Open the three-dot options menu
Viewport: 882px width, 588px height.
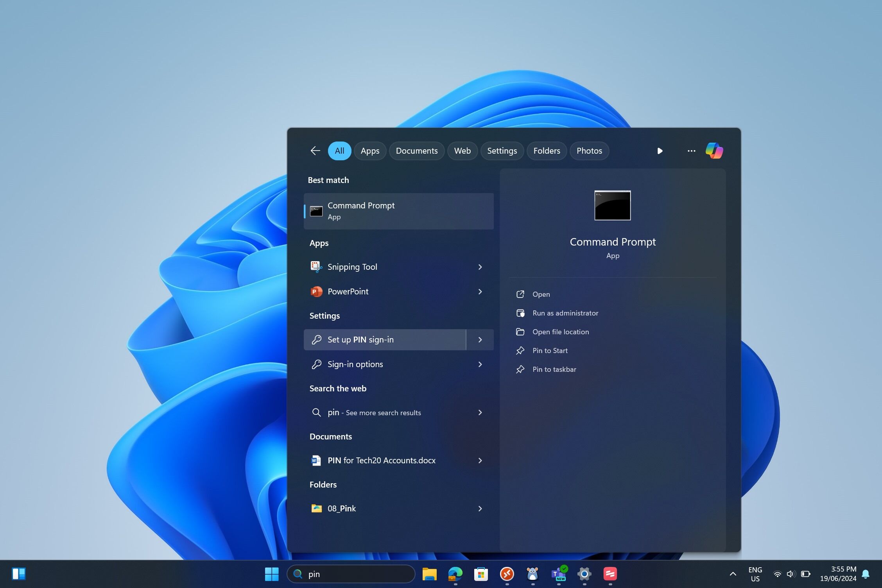tap(691, 151)
